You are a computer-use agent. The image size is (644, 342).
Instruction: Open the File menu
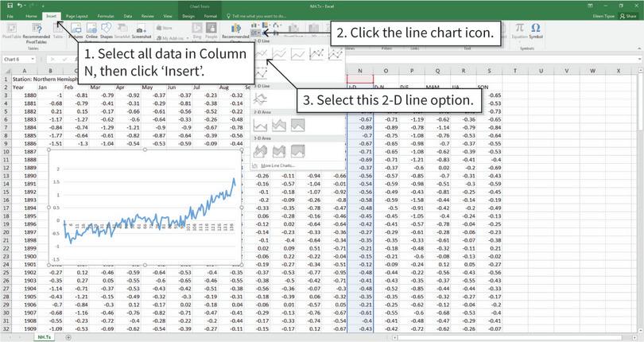[x=9, y=15]
